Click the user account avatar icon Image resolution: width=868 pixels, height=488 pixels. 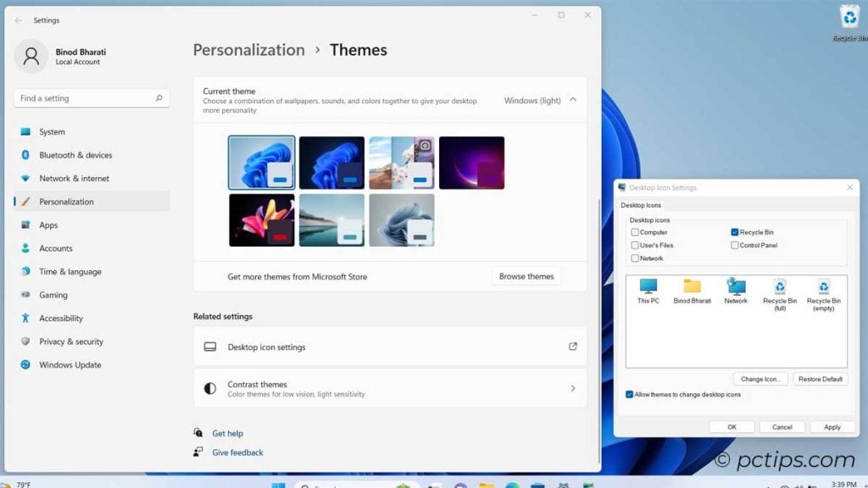point(32,56)
